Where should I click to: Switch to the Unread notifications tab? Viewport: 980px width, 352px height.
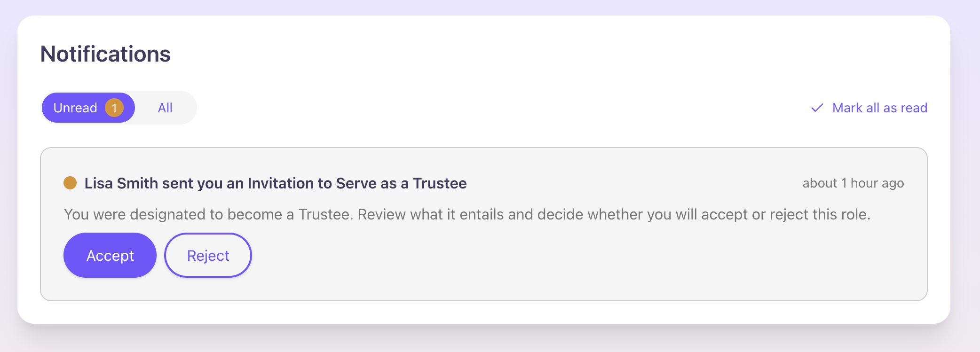(88, 108)
